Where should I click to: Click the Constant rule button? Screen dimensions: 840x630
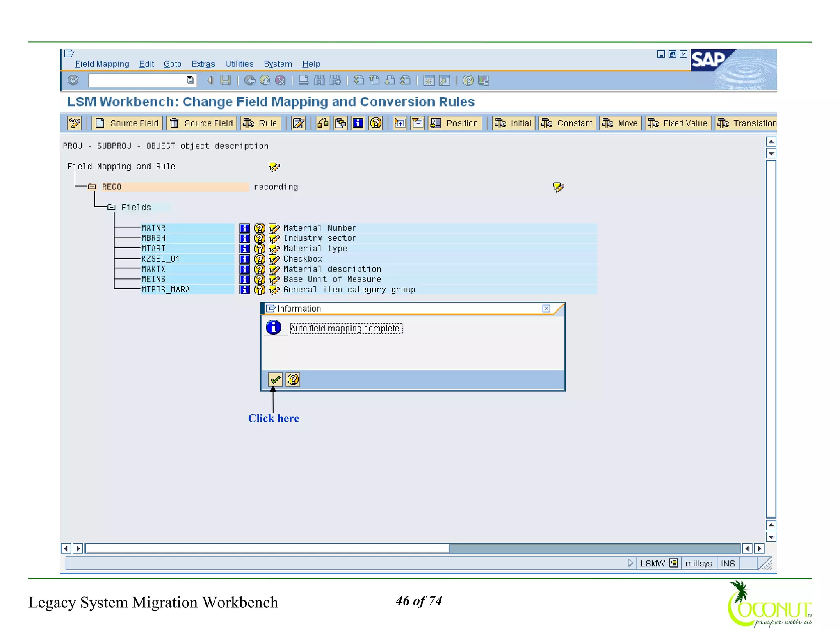(x=567, y=123)
